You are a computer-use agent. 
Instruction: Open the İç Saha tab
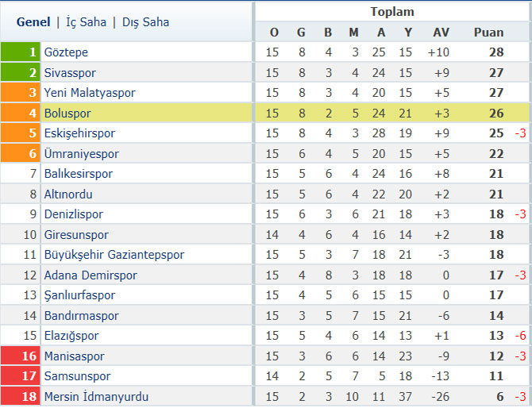(86, 22)
